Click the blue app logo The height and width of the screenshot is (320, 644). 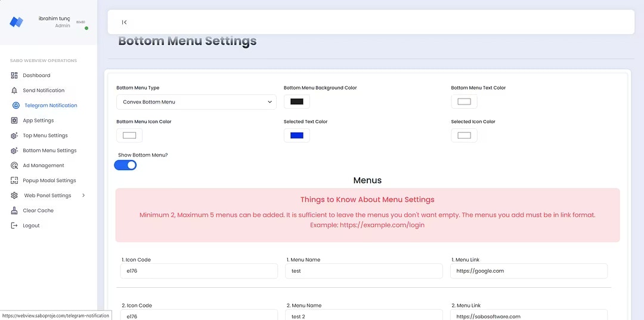pyautogui.click(x=17, y=22)
